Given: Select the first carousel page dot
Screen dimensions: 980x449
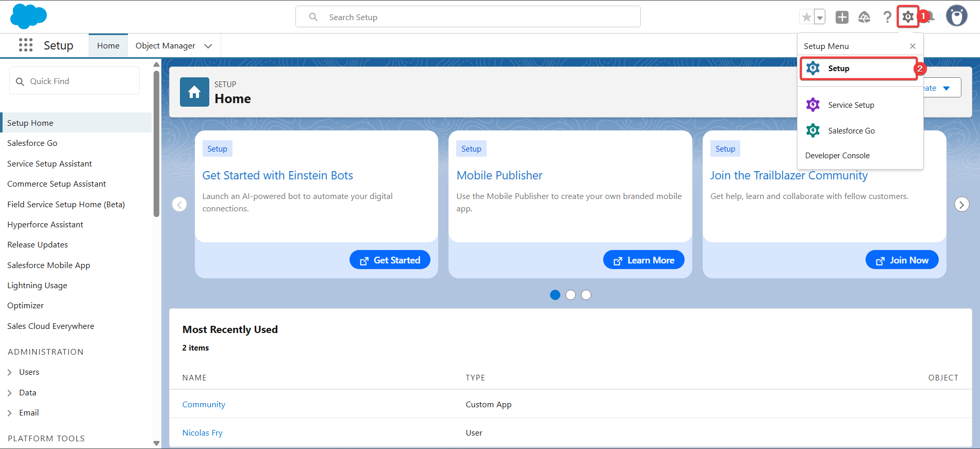Looking at the screenshot, I should [555, 295].
